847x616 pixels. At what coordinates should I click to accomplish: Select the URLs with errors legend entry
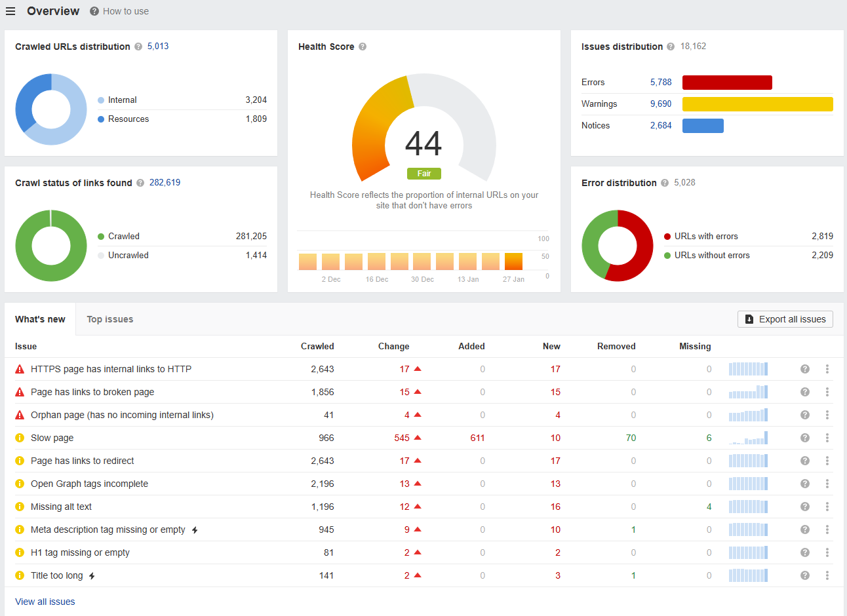point(701,237)
